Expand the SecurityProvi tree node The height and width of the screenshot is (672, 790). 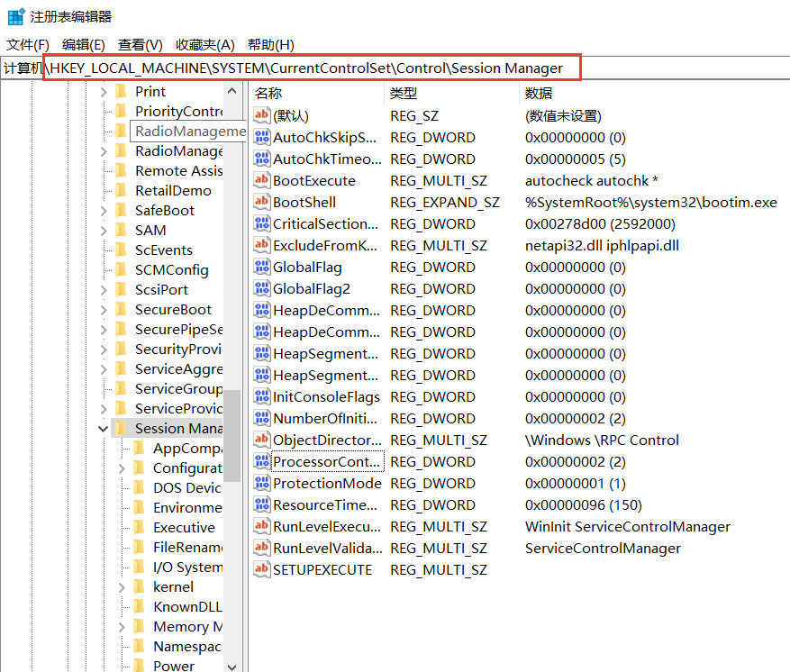click(104, 350)
